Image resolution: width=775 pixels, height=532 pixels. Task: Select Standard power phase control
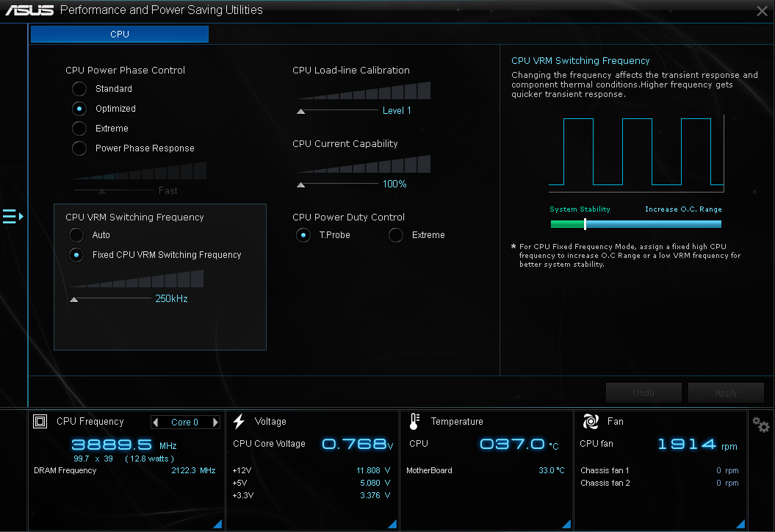click(x=79, y=89)
